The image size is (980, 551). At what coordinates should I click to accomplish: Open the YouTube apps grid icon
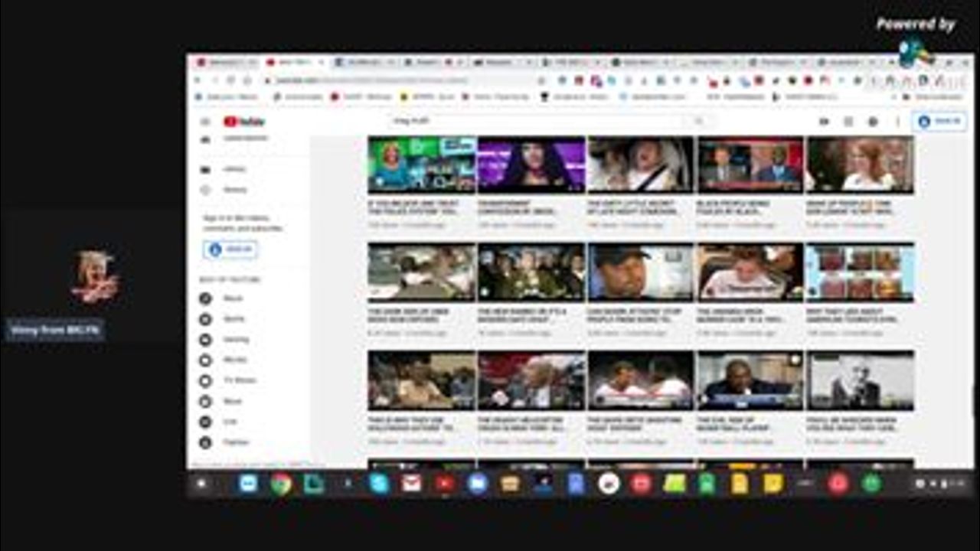pos(848,122)
